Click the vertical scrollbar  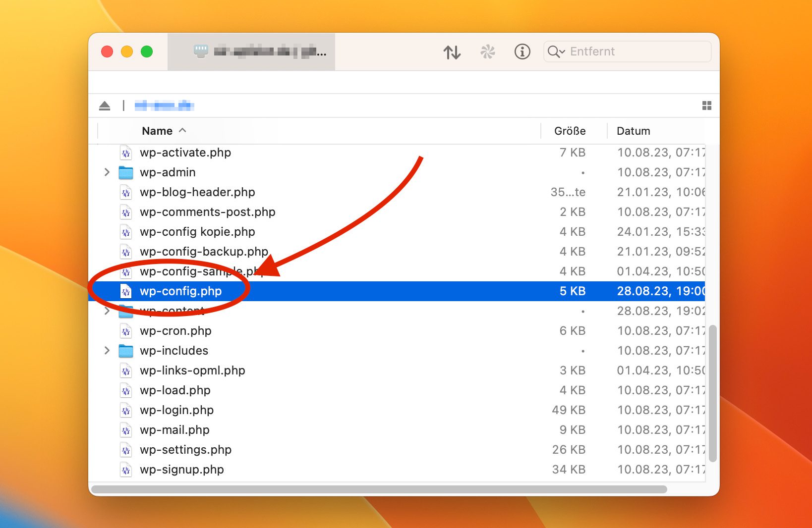coord(712,393)
